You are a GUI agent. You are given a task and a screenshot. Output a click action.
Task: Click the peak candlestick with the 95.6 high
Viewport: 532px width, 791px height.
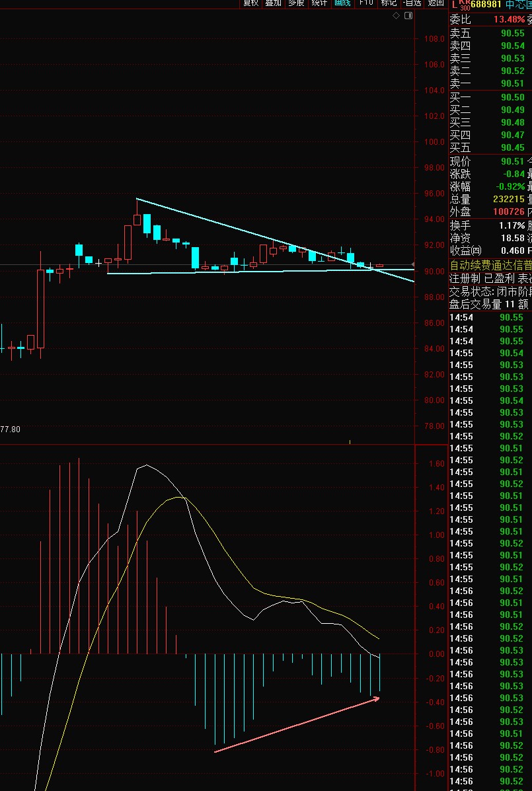tap(137, 219)
